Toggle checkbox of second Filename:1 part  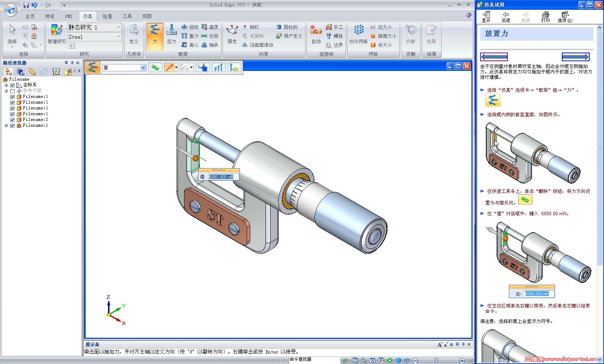(13, 103)
